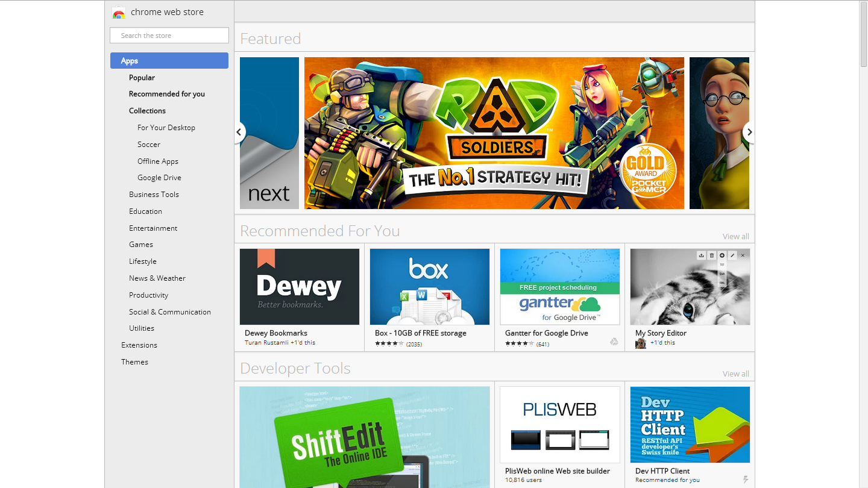
Task: Switch to Themes section
Action: (134, 362)
